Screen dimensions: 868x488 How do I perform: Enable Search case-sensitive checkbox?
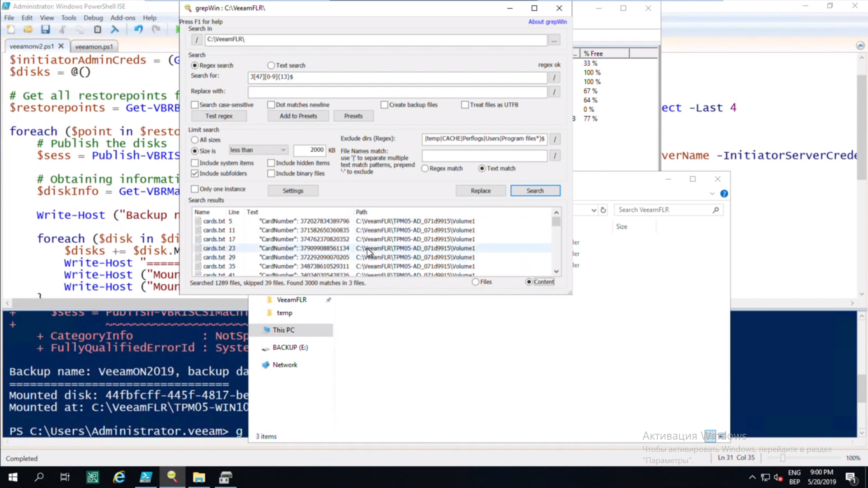point(195,105)
